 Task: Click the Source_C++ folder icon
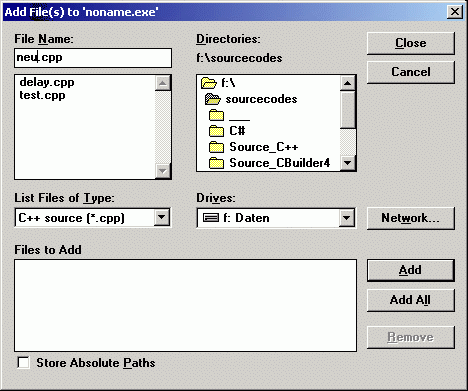216,147
